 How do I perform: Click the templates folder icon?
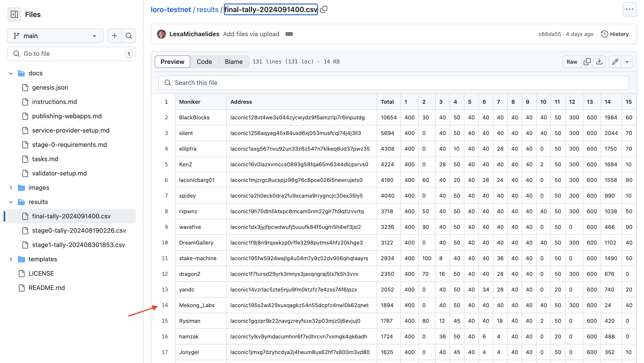coord(21,259)
